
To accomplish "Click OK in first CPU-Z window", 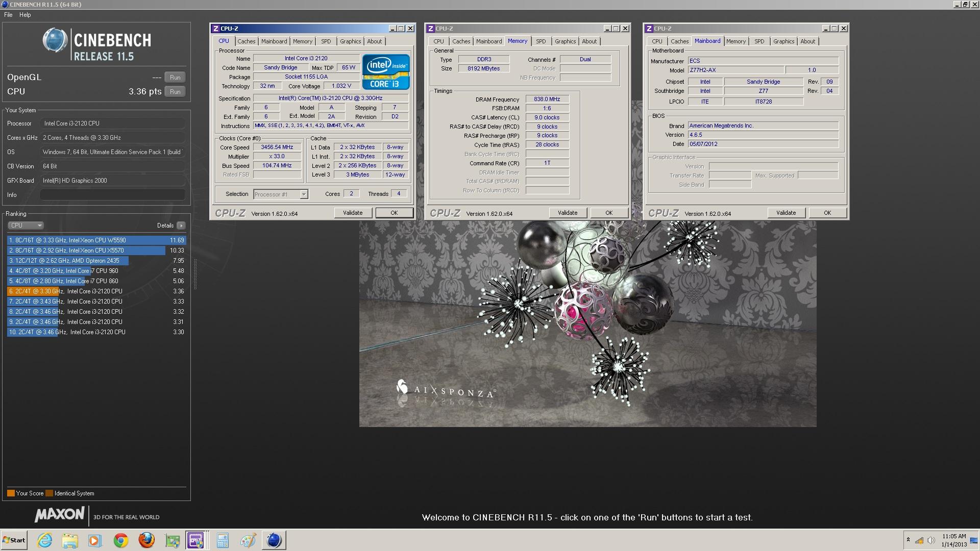I will coord(394,213).
